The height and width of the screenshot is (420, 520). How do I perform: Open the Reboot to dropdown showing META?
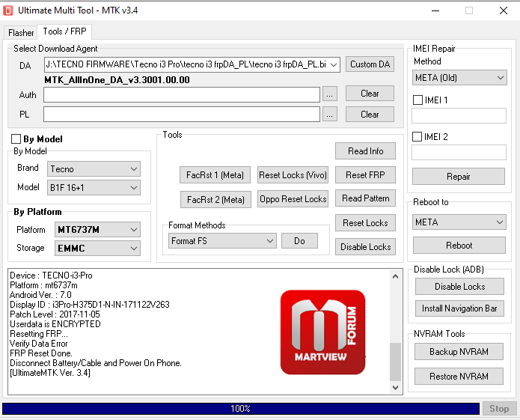[x=459, y=222]
